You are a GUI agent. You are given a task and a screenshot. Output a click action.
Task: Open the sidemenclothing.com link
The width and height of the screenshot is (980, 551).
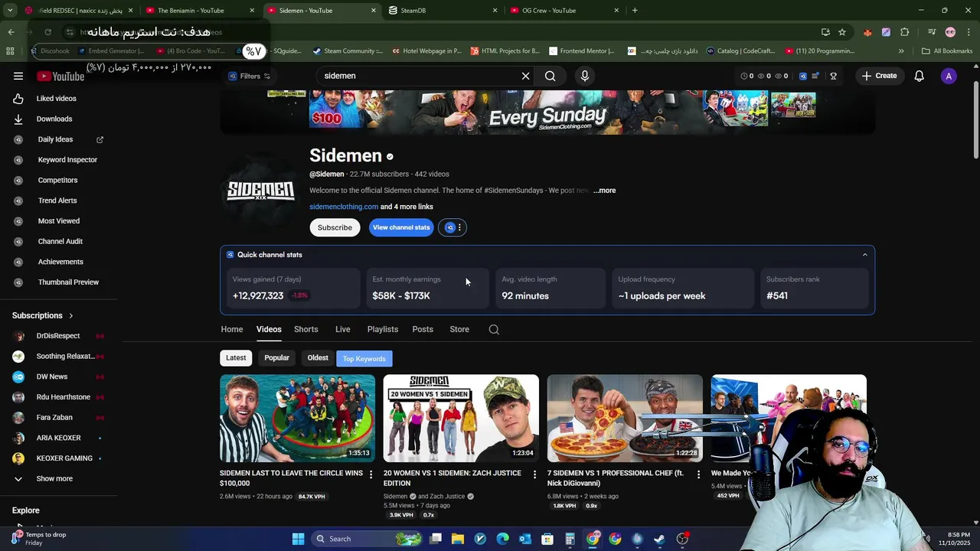pos(344,207)
